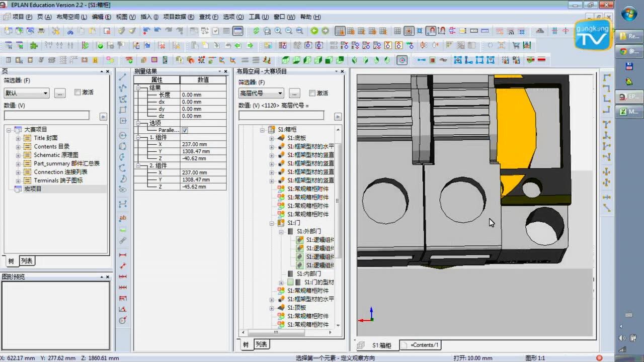Select the Zoom Out tool on the toolbar
Screen dimensions: 644x362
288,30
